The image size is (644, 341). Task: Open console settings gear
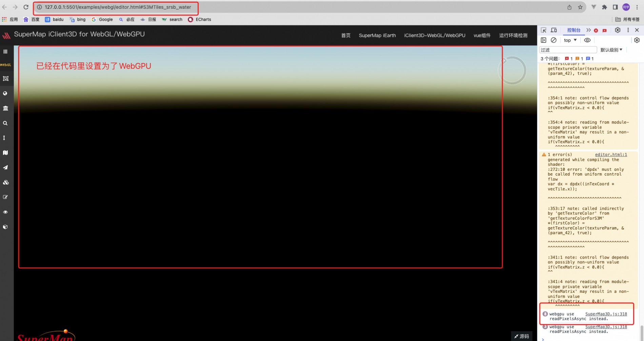[x=637, y=40]
